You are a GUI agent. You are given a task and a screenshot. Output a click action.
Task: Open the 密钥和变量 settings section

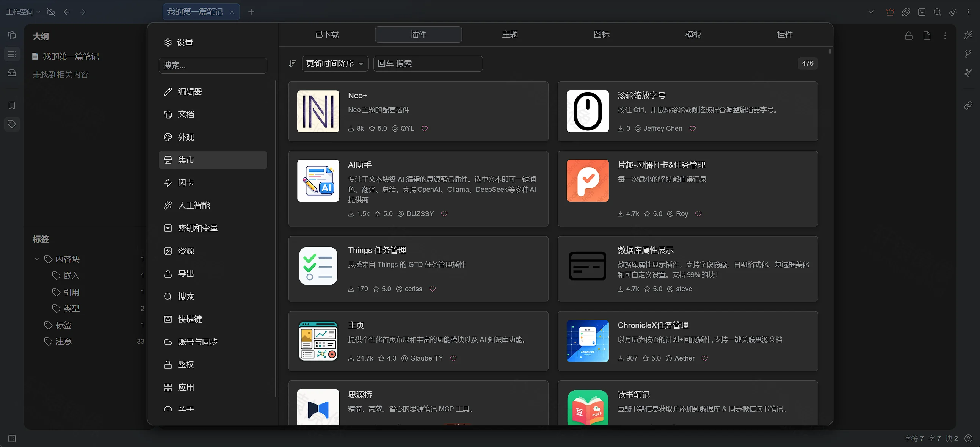[x=213, y=228]
